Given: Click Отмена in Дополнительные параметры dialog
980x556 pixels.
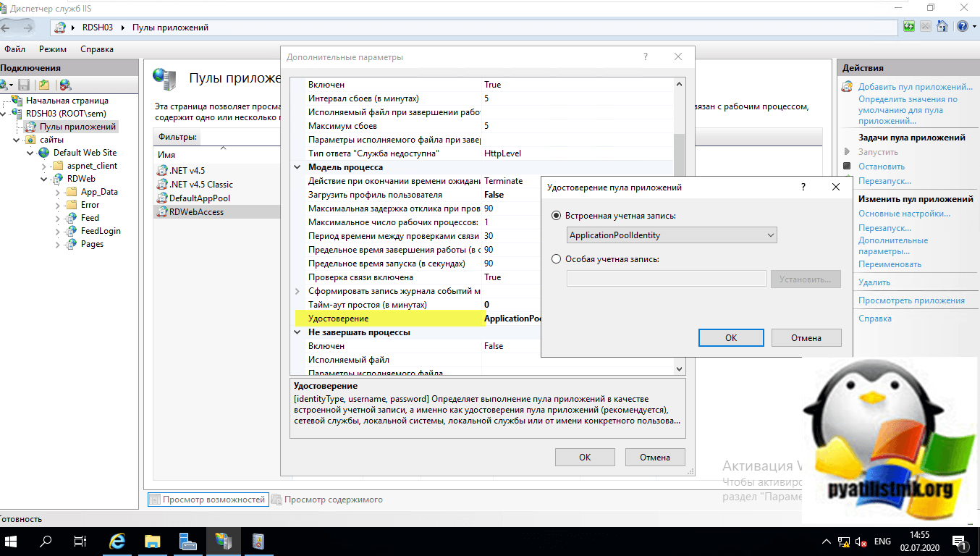Looking at the screenshot, I should point(654,457).
